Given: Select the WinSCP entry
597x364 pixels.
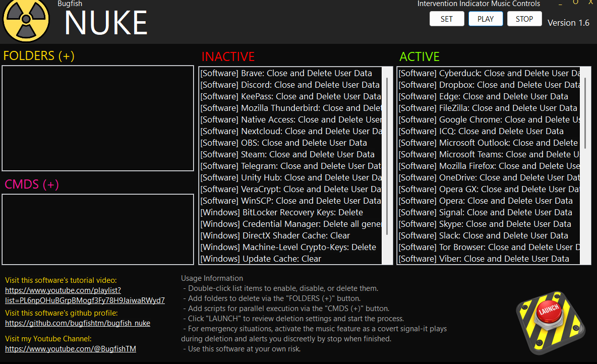Looking at the screenshot, I should [290, 201].
